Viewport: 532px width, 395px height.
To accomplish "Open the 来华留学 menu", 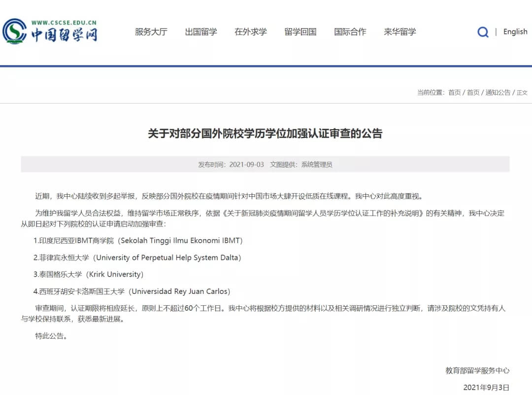I will pos(399,32).
